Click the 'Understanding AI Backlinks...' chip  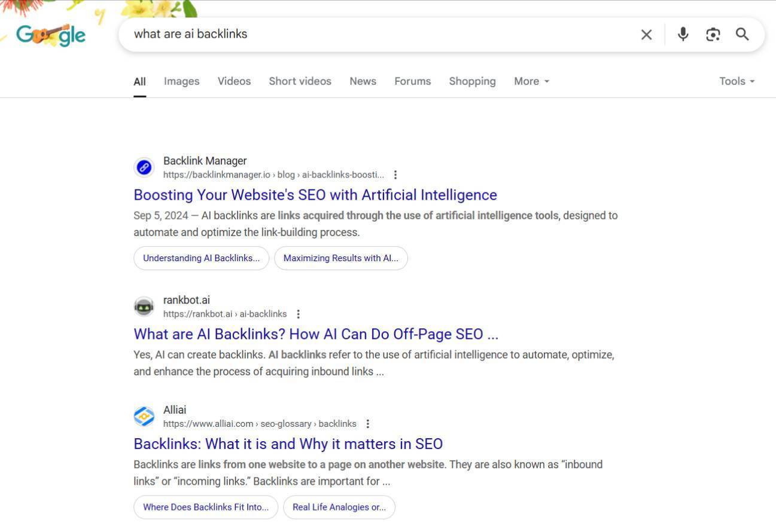(x=201, y=258)
